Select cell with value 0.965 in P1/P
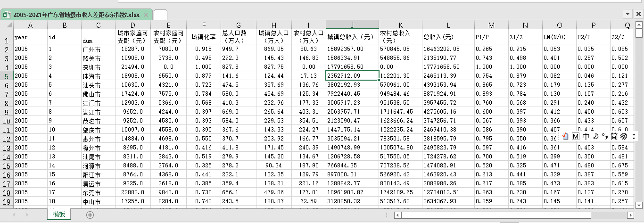 [x=491, y=49]
